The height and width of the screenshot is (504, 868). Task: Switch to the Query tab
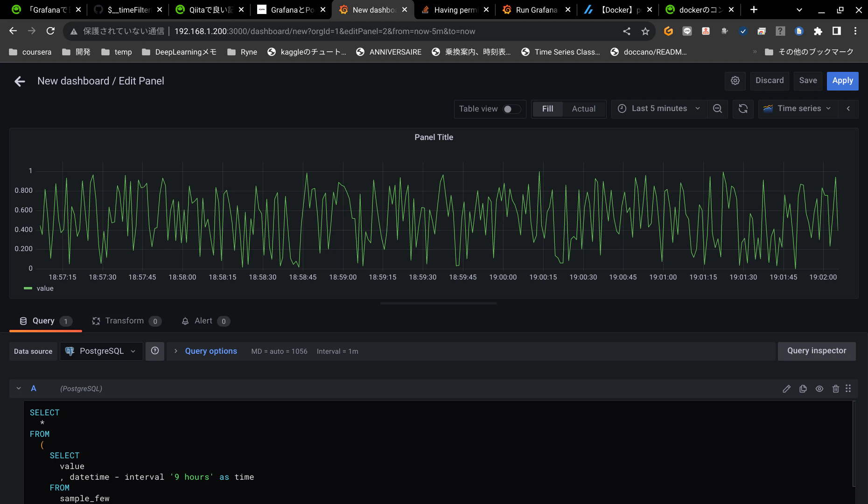point(46,321)
